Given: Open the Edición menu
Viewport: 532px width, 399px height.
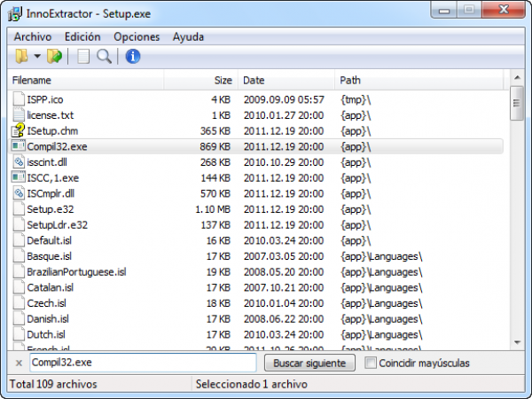Looking at the screenshot, I should (x=82, y=36).
